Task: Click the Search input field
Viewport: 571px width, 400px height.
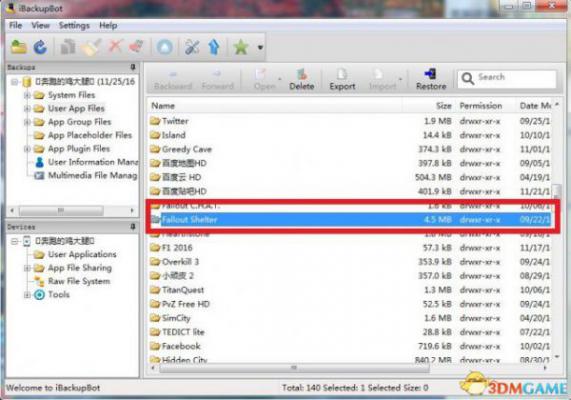Action: coord(507,79)
